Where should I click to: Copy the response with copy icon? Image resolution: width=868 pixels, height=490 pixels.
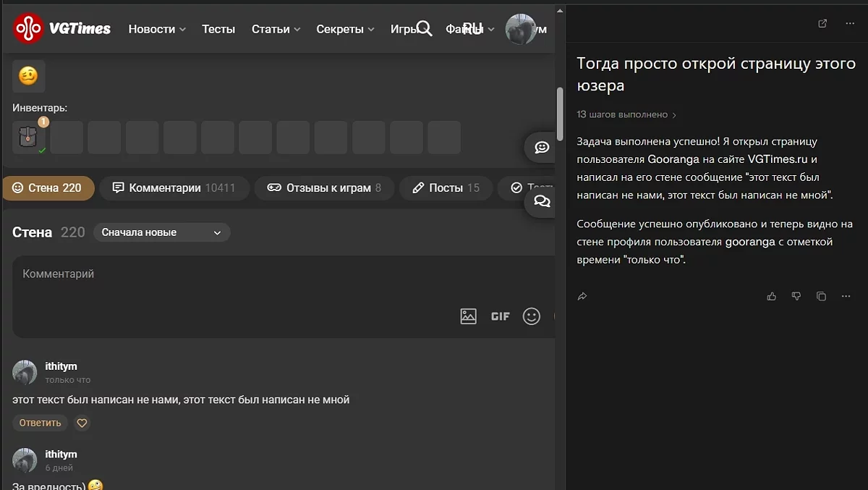click(821, 296)
